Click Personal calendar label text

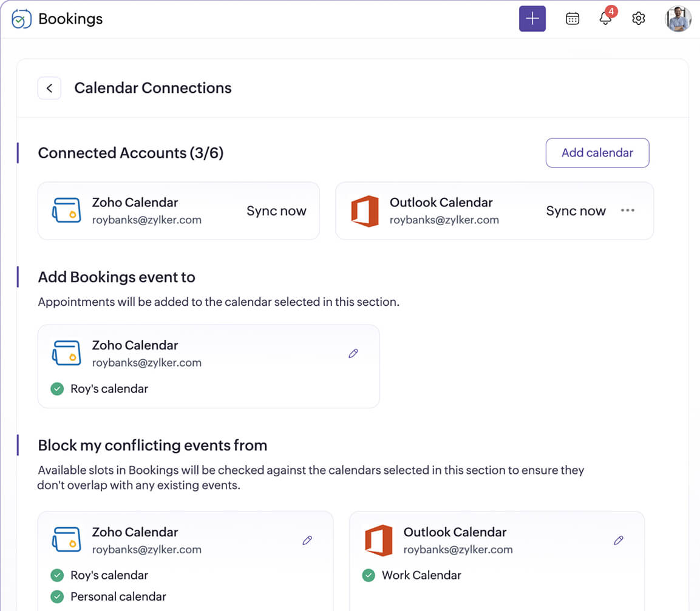point(118,596)
